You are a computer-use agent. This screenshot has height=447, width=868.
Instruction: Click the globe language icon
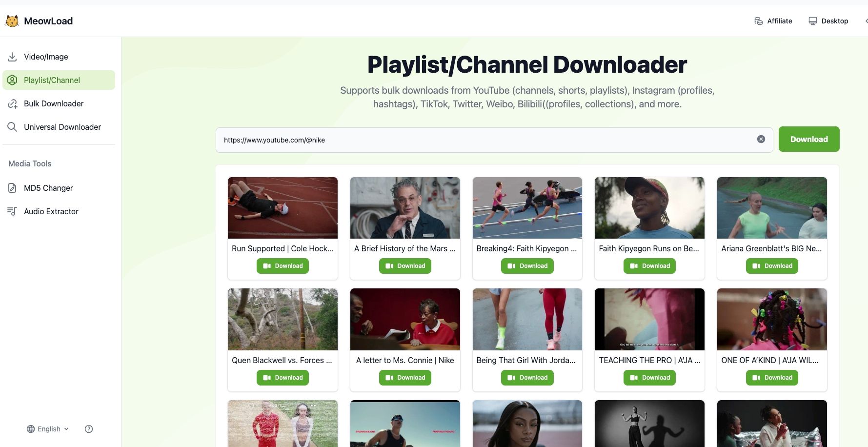(x=31, y=429)
